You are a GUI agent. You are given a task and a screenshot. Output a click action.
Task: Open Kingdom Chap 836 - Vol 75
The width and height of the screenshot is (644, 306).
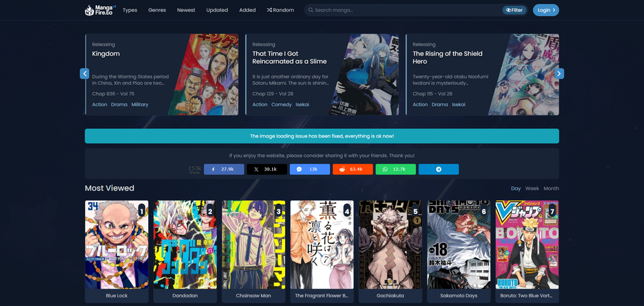coord(113,94)
